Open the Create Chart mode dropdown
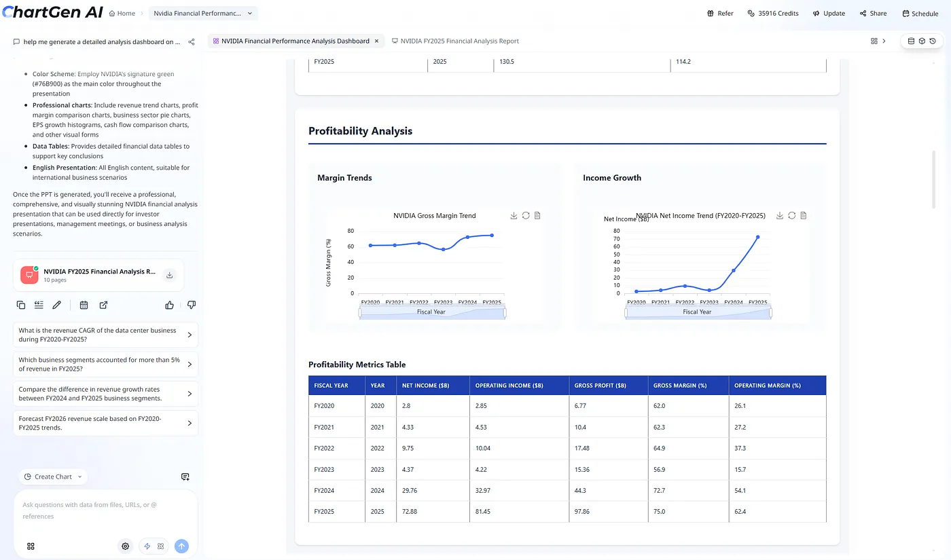Viewport: 951px width, 560px height. click(53, 477)
